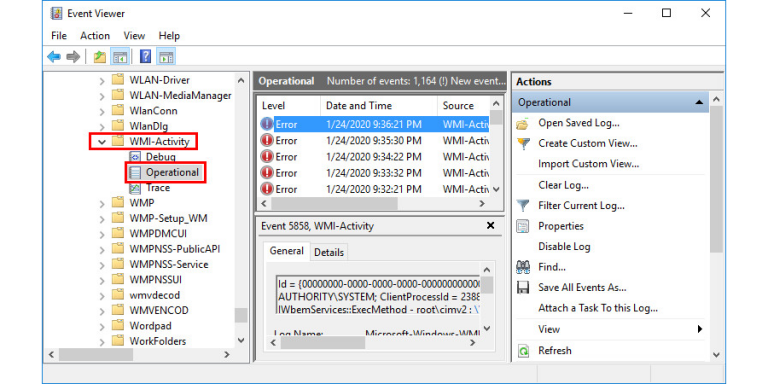
Task: Collapse the Operational actions section arrow
Action: coord(699,102)
